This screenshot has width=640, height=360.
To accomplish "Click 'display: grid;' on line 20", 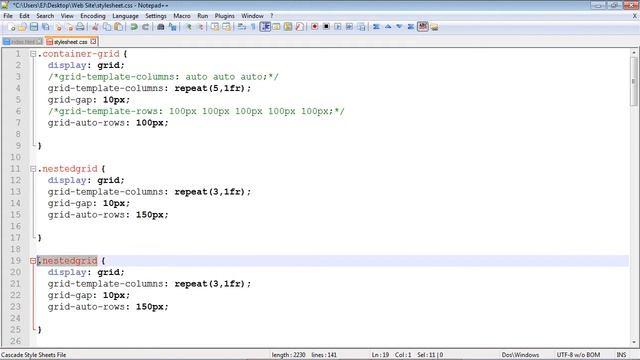I will [86, 272].
